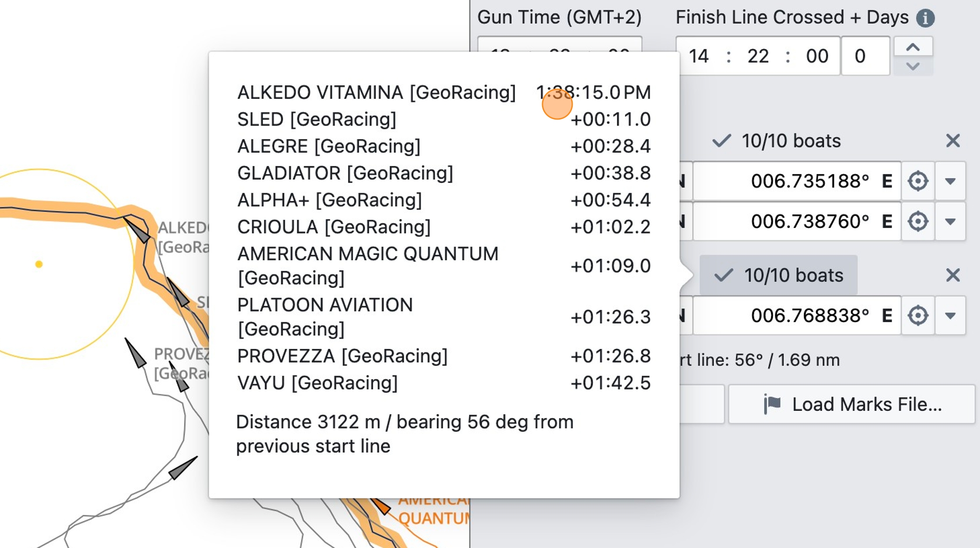Edit longitude field 006.735188° E
This screenshot has width=980, height=548.
point(797,181)
